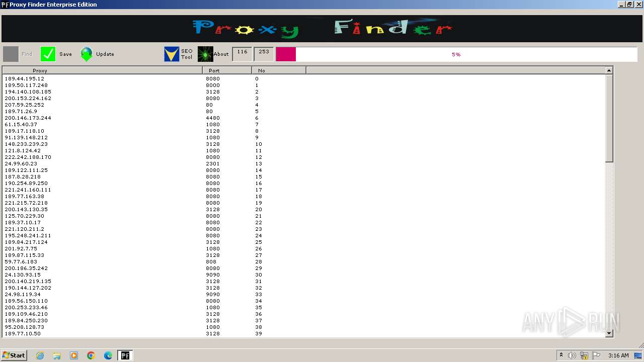Select proxy 125.70.229.30
Screen dimensions: 644x362
24,216
